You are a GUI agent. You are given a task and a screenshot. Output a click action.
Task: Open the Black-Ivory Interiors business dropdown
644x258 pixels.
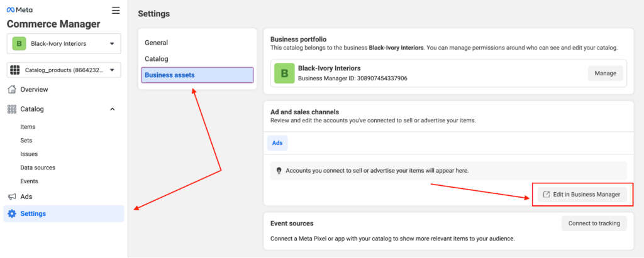pyautogui.click(x=64, y=43)
